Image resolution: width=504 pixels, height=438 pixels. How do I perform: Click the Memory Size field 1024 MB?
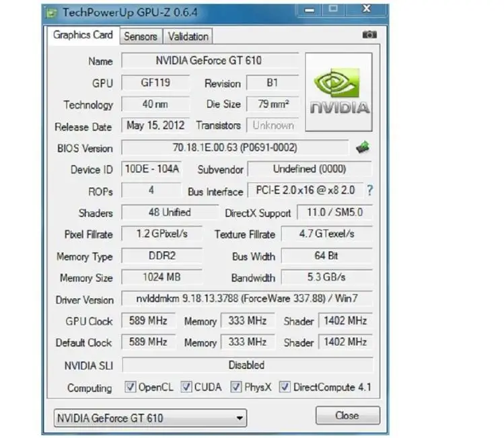(x=161, y=277)
